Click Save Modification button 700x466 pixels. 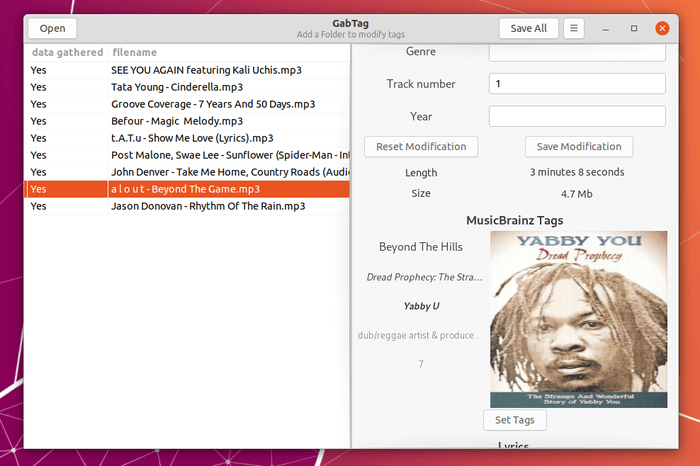pyautogui.click(x=579, y=146)
